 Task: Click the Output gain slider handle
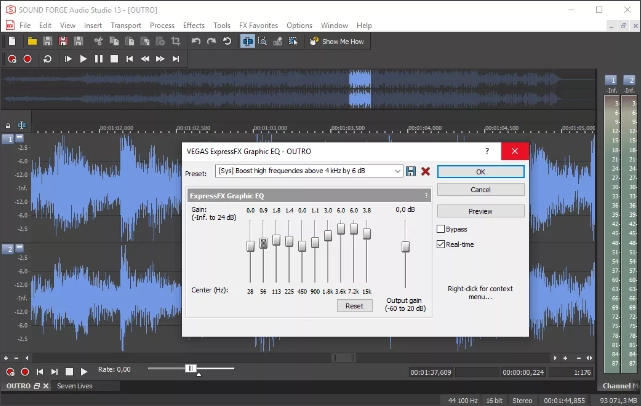[405, 247]
